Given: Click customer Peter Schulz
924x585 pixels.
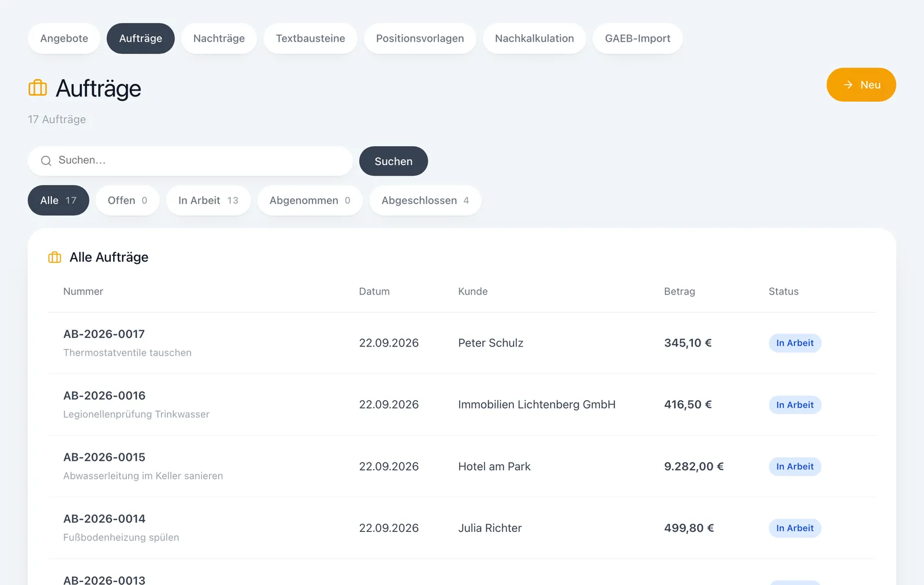Looking at the screenshot, I should [x=491, y=343].
